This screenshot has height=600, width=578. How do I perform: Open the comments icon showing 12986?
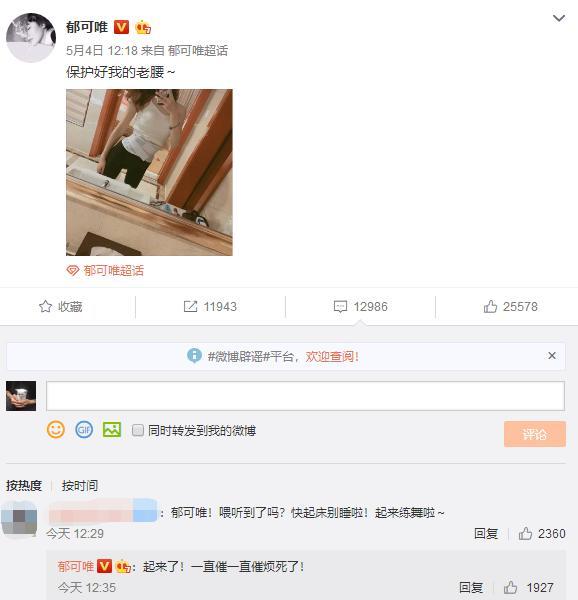(x=340, y=307)
